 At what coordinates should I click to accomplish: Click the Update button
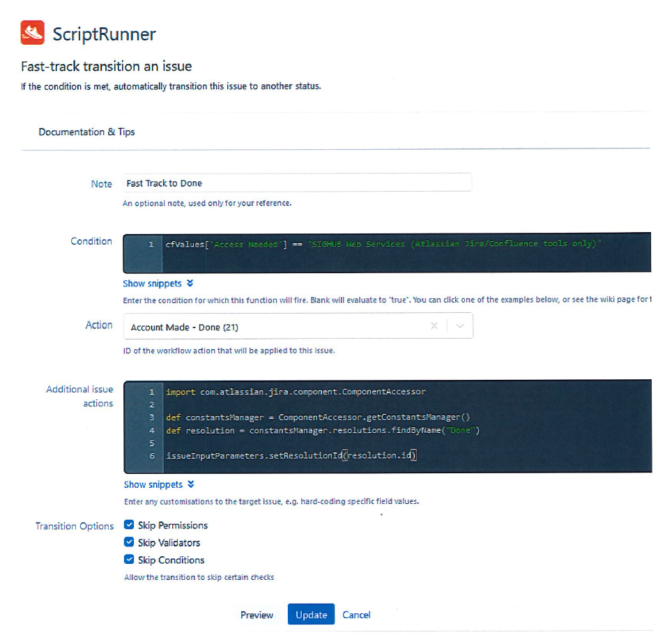pos(311,614)
